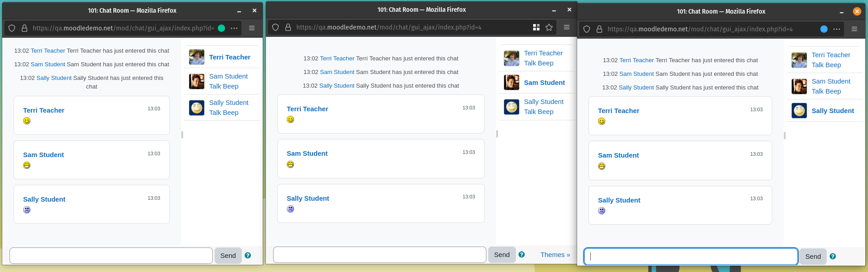The height and width of the screenshot is (272, 868).
Task: Click panel divider handle in left window
Action: [182, 134]
